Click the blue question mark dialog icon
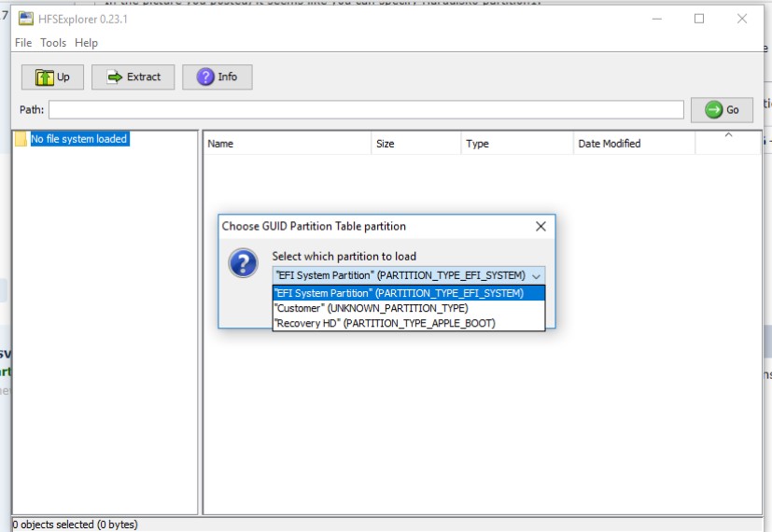This screenshot has height=532, width=772. [244, 263]
